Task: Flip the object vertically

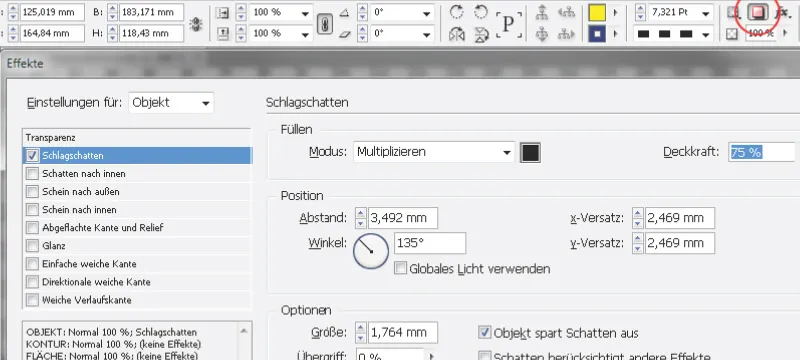Action: pyautogui.click(x=481, y=35)
